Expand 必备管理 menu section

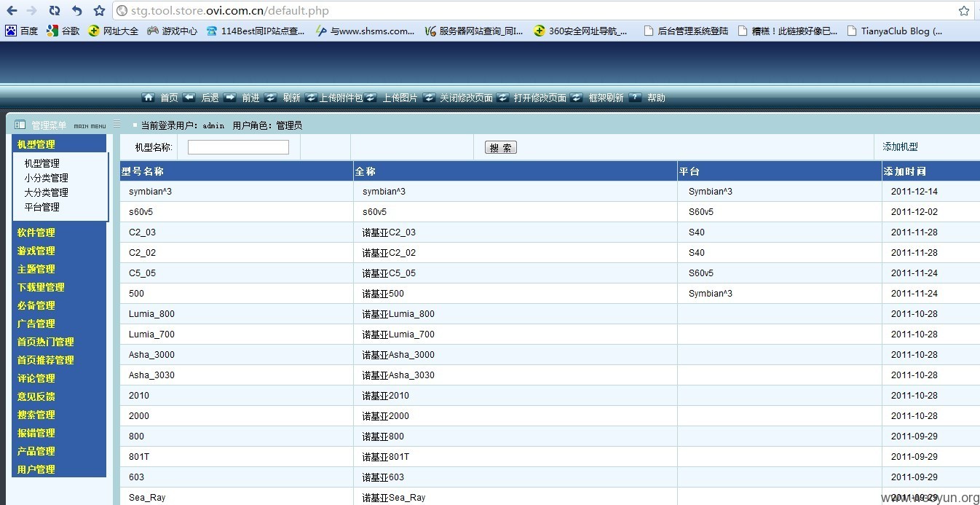tap(60, 305)
